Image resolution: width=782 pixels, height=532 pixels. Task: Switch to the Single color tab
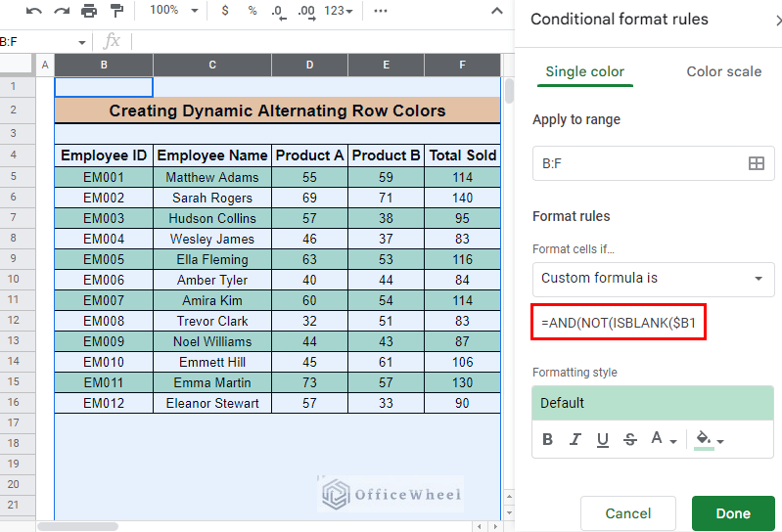click(x=584, y=71)
